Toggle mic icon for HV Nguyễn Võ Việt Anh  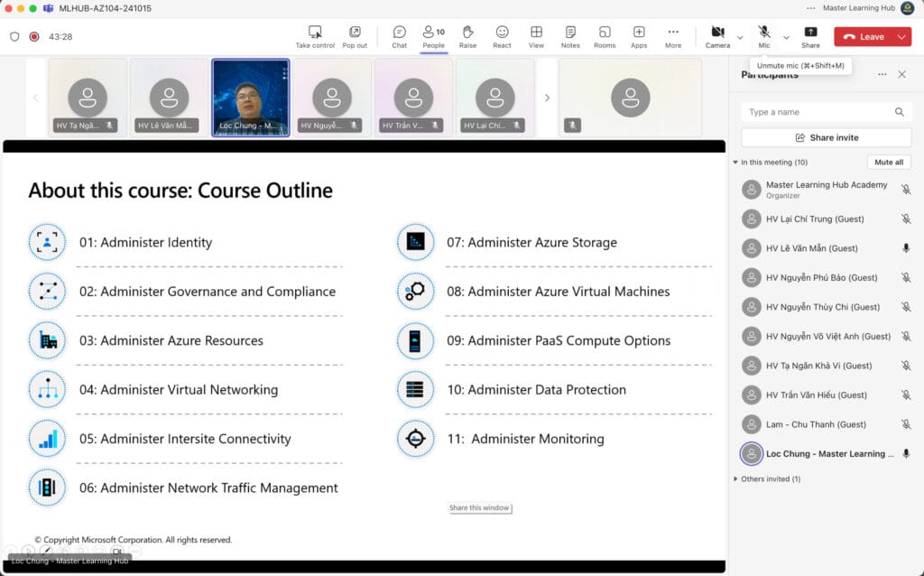tap(906, 336)
